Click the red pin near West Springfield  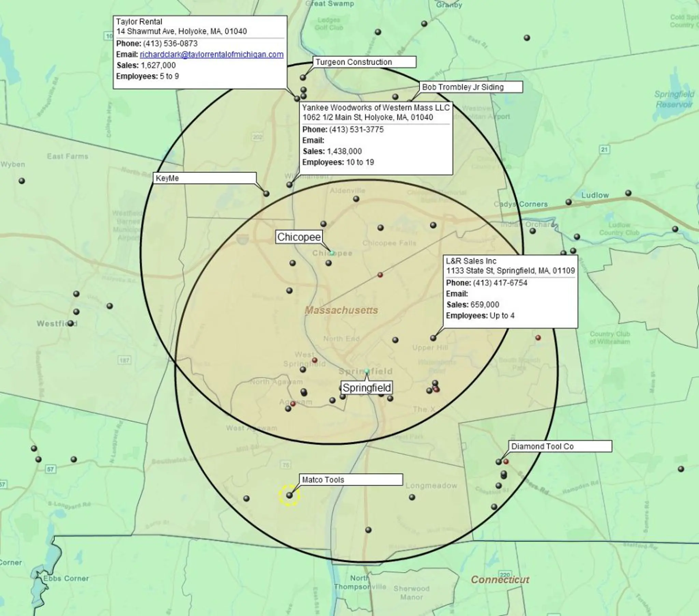click(x=315, y=360)
